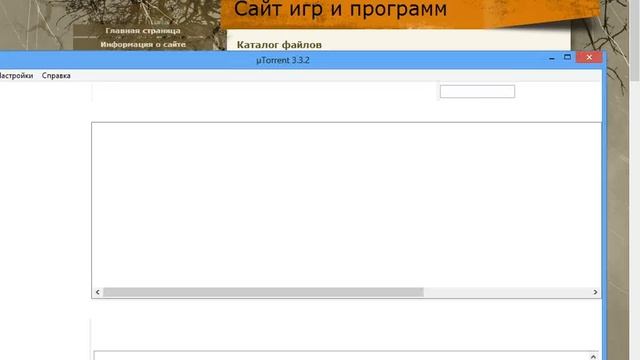Click the Каталог файлов heading on website
The image size is (640, 360).
click(279, 44)
